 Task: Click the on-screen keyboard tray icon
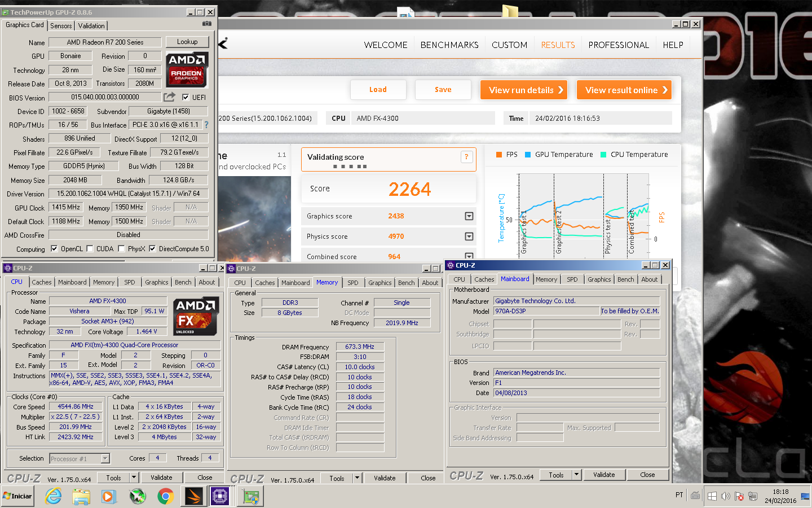[x=696, y=496]
